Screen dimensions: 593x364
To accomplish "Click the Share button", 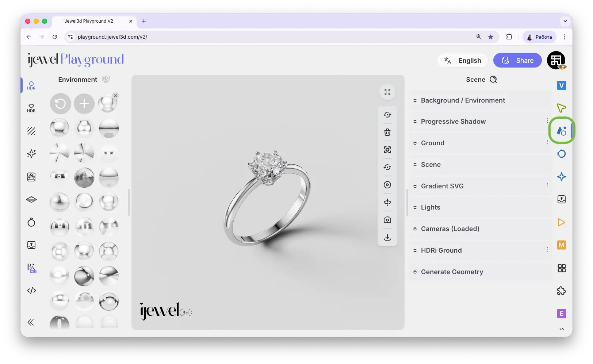I will tap(517, 61).
